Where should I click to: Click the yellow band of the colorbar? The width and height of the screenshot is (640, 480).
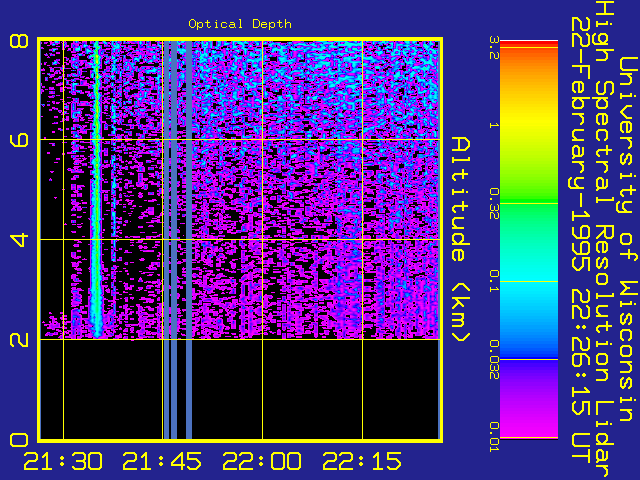coord(529,122)
